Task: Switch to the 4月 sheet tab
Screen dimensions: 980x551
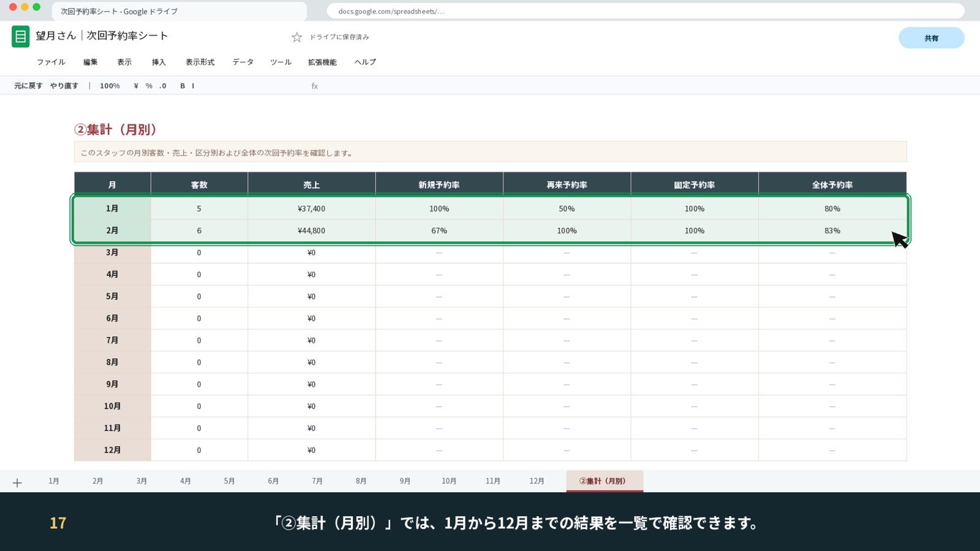Action: tap(186, 481)
